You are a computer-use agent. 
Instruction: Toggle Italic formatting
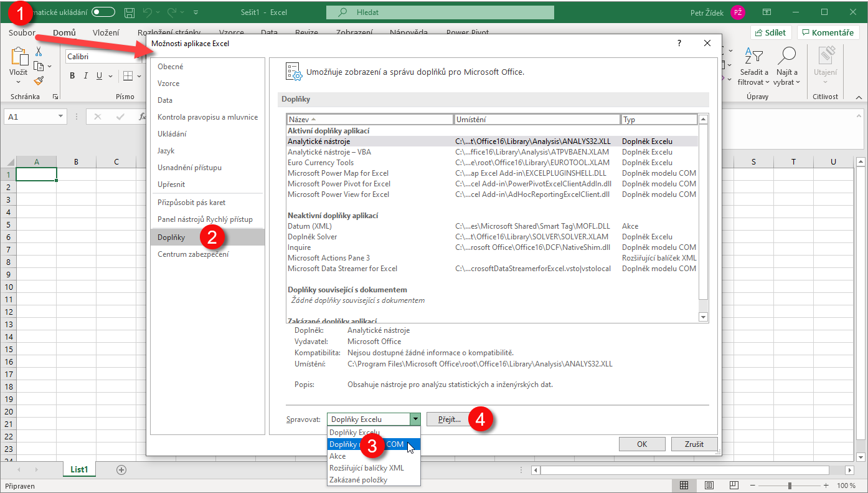pyautogui.click(x=86, y=76)
